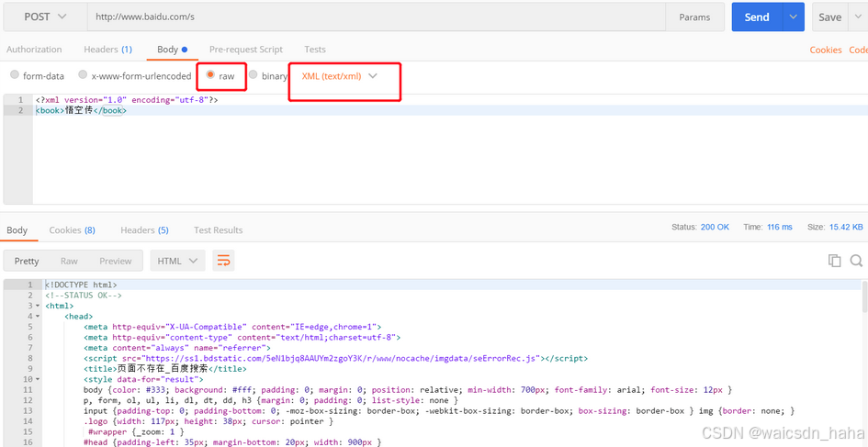Open the response Cookies (8) tab

[x=72, y=230]
